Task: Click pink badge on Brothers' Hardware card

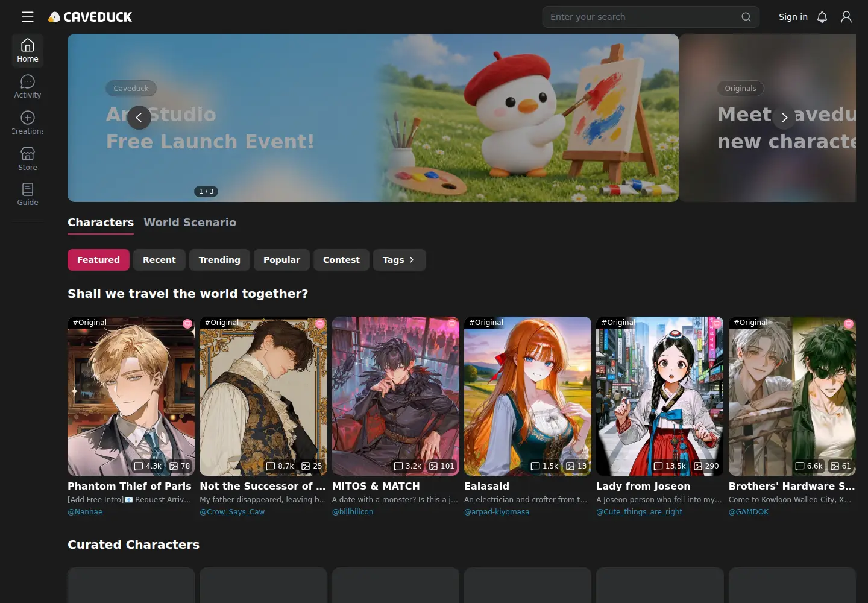Action: 849,324
